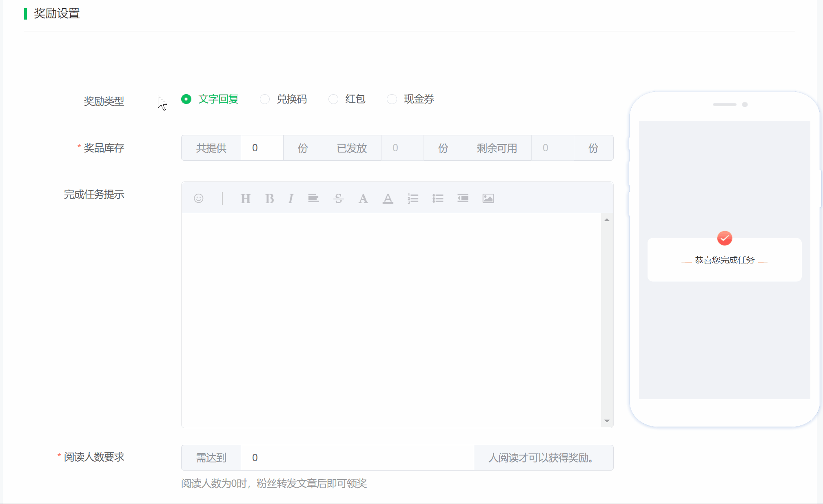823x504 pixels.
Task: Insert an ordered numbered list
Action: [413, 199]
